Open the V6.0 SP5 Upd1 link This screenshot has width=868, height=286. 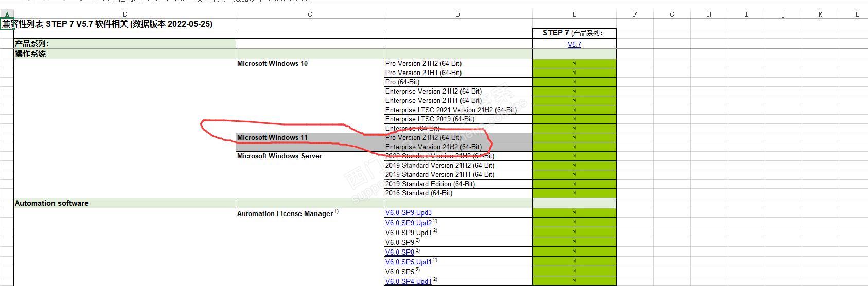(x=409, y=262)
